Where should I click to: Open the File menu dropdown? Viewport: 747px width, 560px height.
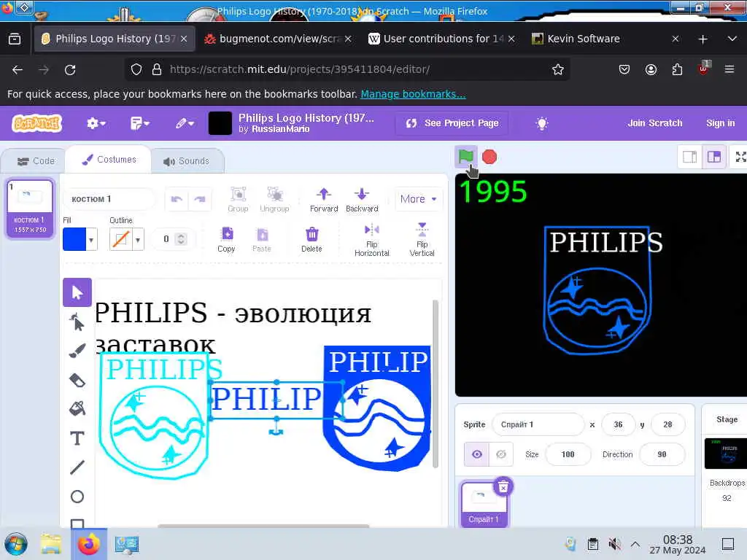140,123
